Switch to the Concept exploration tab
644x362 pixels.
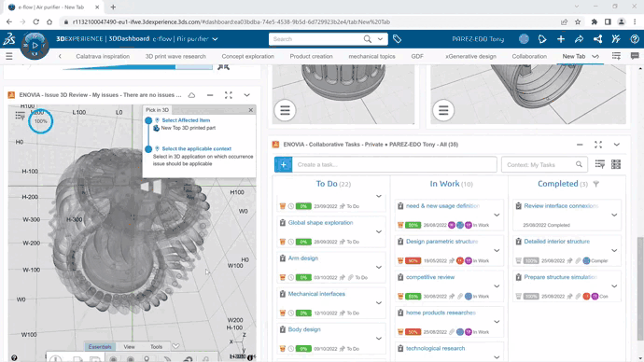click(x=247, y=56)
